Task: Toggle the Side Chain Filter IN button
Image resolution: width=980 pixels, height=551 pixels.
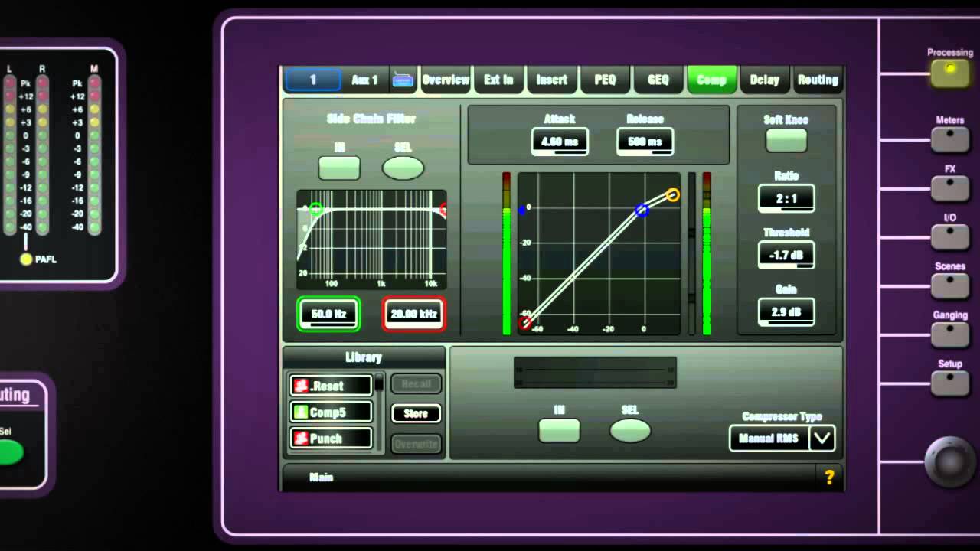Action: point(339,168)
